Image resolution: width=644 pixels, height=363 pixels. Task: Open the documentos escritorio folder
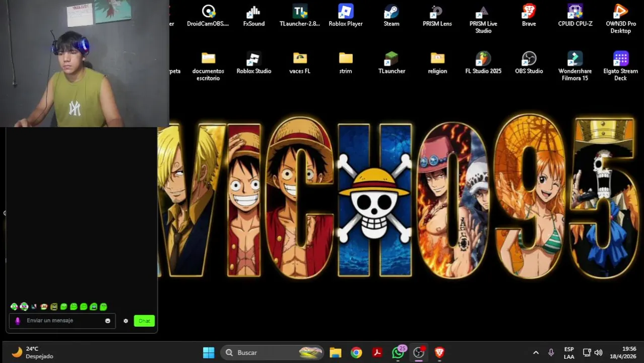(208, 66)
